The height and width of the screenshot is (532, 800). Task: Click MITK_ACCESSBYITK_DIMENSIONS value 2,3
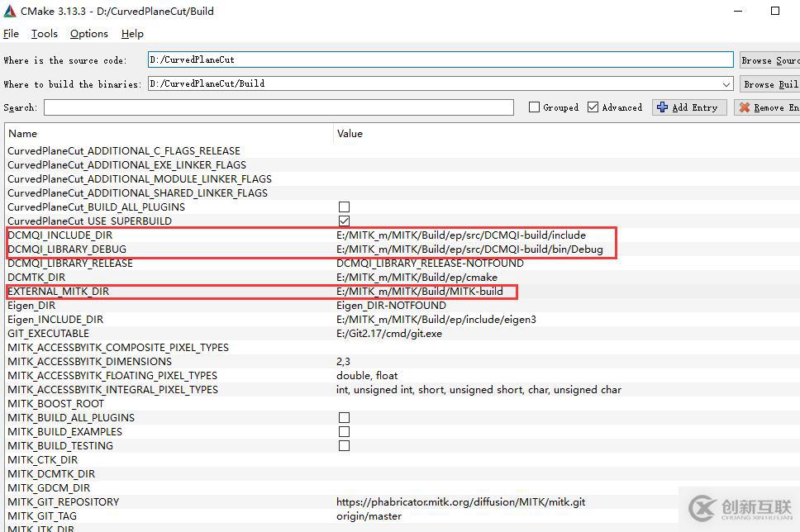343,362
